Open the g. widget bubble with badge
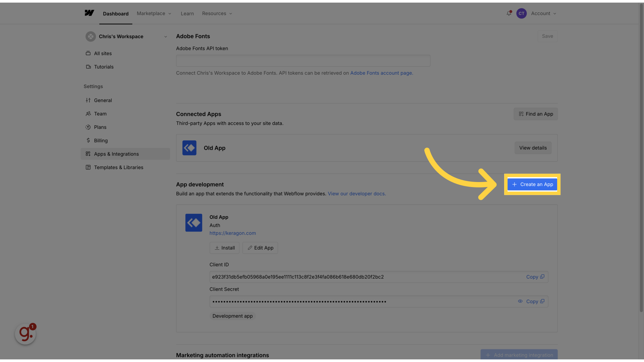The image size is (644, 362). pos(25,334)
